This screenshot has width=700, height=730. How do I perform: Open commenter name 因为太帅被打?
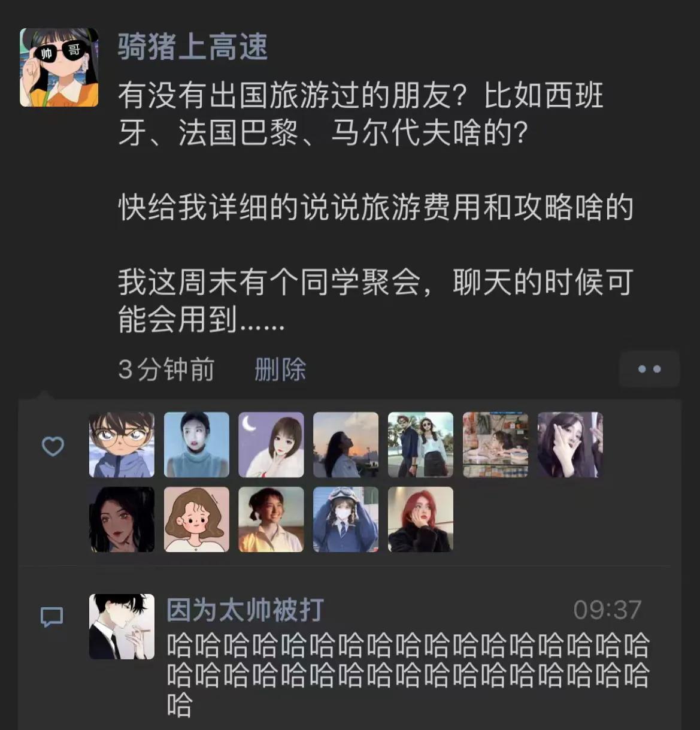point(246,610)
